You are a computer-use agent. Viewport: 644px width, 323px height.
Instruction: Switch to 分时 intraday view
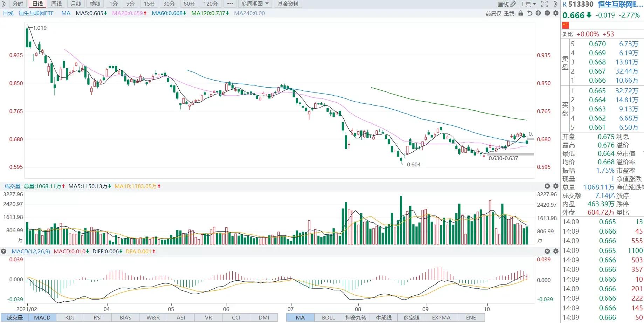click(x=18, y=4)
